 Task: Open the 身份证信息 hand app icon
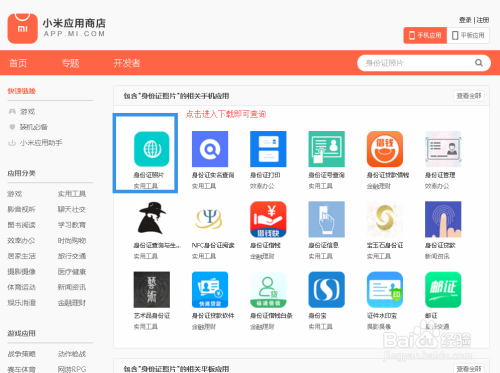coord(327,219)
